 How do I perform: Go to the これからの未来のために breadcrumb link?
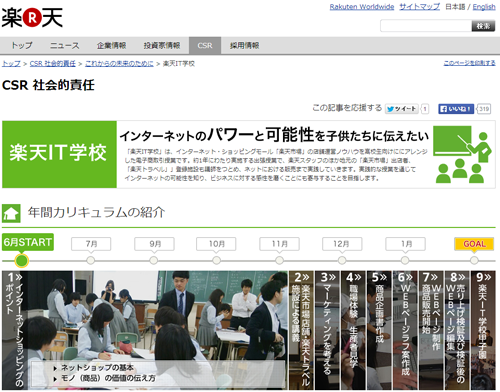click(x=119, y=64)
